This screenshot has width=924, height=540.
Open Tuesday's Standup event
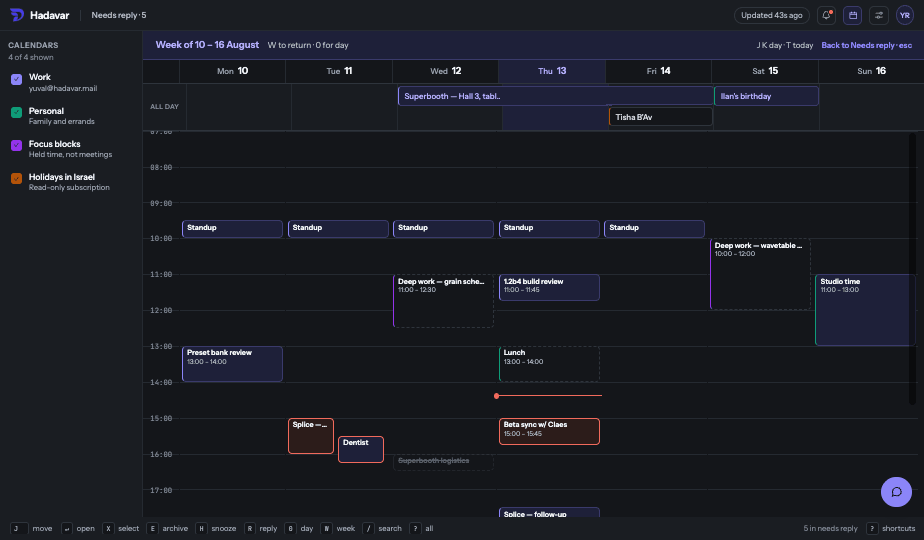[338, 229]
